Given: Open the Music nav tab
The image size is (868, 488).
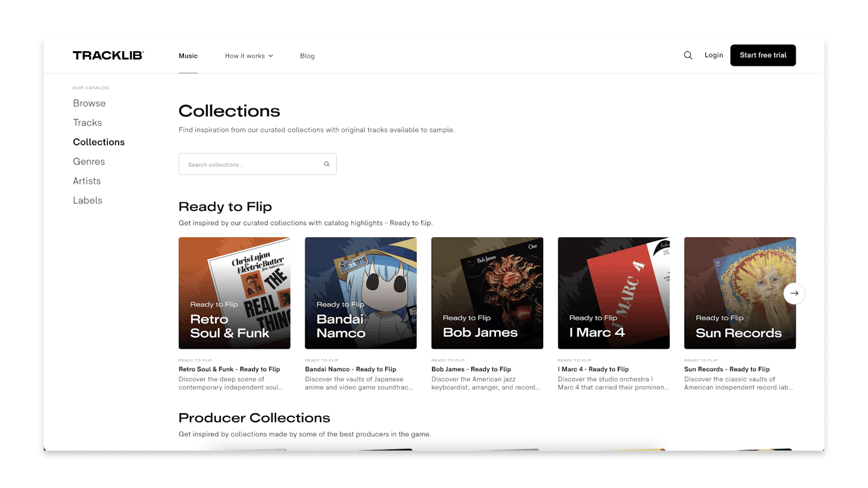Looking at the screenshot, I should (188, 56).
